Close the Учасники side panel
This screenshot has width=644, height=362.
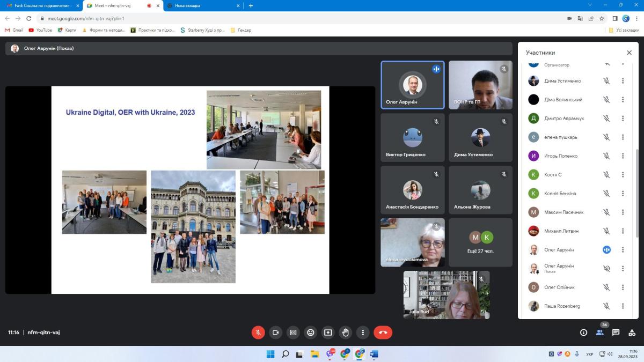(x=629, y=53)
